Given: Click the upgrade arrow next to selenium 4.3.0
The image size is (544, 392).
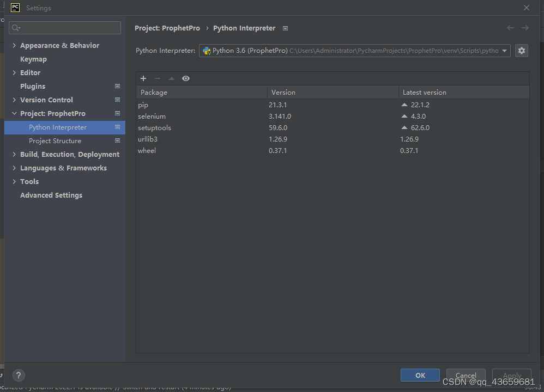Looking at the screenshot, I should tap(404, 116).
